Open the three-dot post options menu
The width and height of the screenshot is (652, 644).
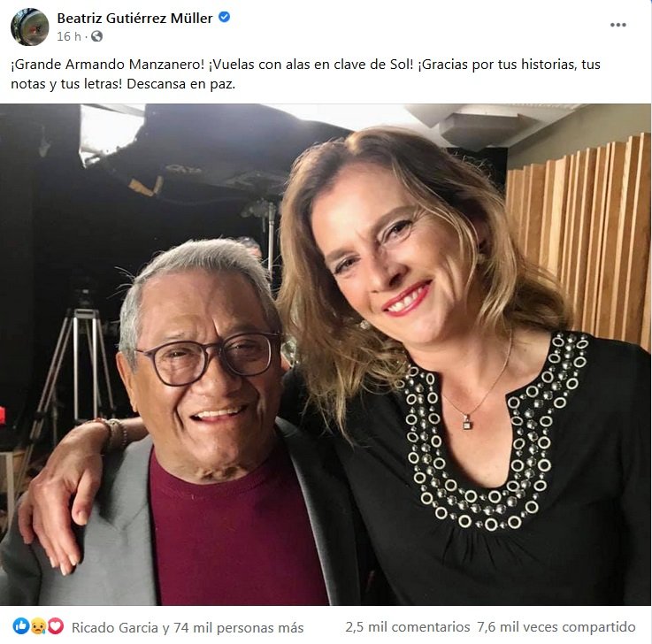(x=617, y=25)
